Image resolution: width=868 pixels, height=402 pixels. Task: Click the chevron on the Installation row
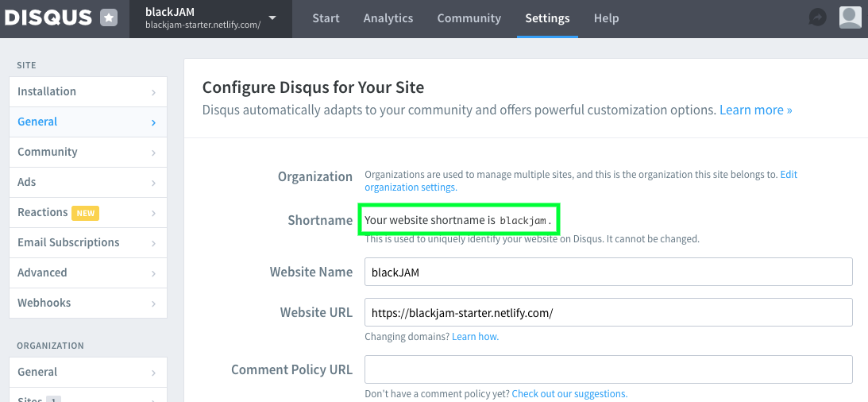pyautogui.click(x=153, y=92)
